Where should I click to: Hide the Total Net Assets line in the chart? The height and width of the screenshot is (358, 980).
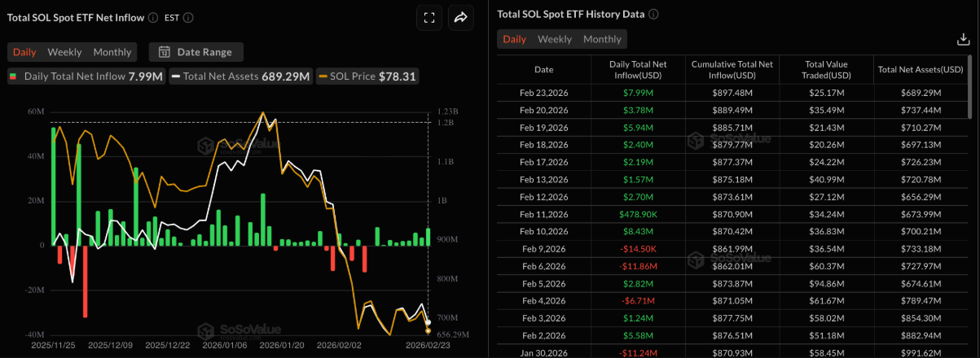click(240, 76)
